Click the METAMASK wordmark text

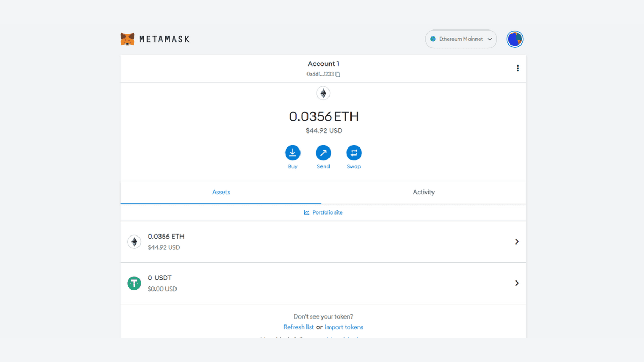(x=164, y=39)
